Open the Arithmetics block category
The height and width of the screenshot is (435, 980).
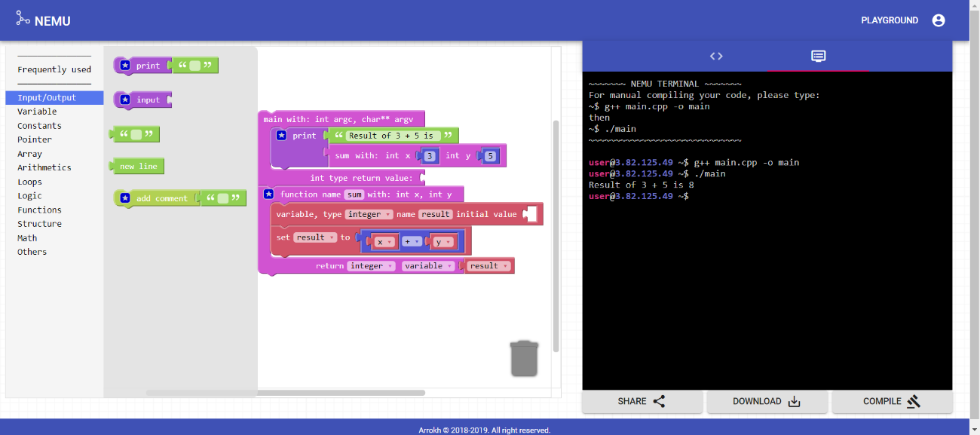54,167
